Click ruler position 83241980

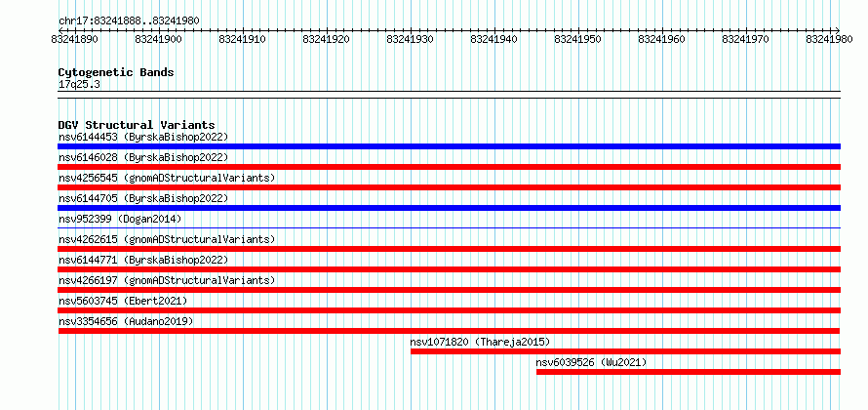(x=830, y=39)
